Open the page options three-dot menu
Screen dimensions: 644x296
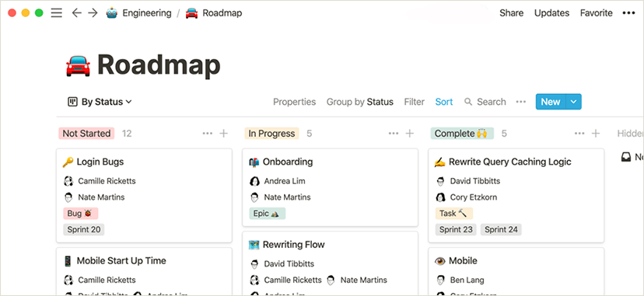click(x=628, y=13)
